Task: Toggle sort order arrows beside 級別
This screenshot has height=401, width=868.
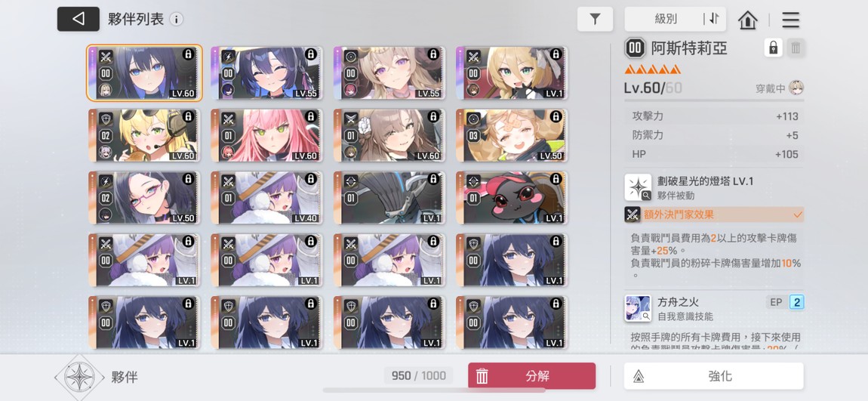Action: (714, 19)
